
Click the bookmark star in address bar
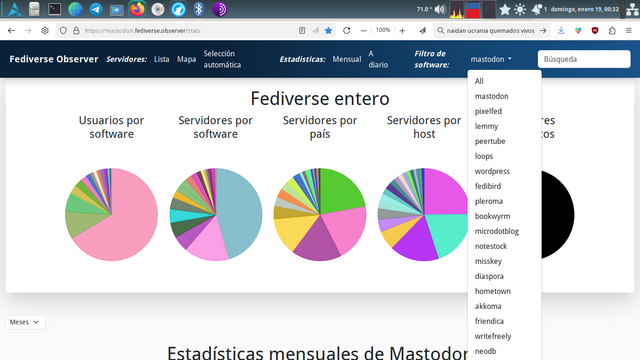click(x=328, y=31)
